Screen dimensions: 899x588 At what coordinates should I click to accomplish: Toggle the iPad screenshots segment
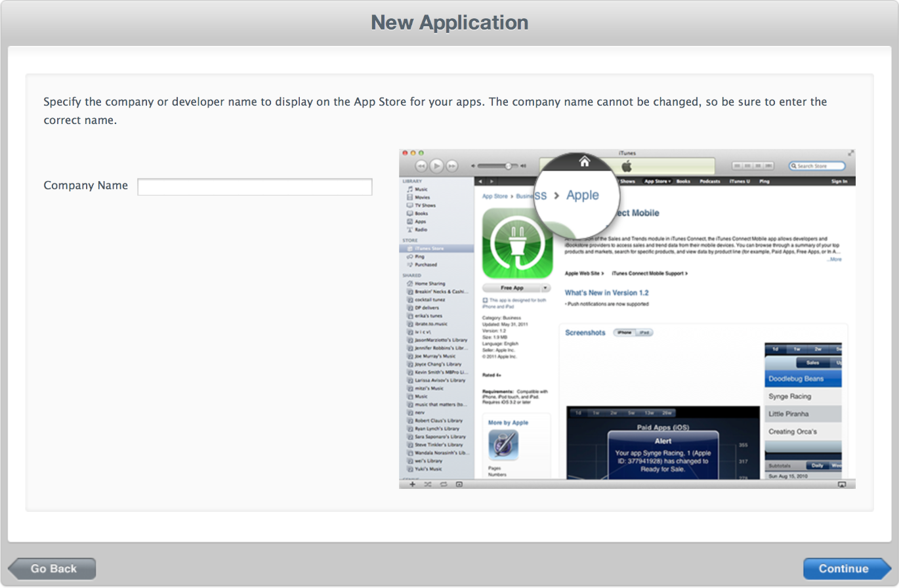coord(644,333)
